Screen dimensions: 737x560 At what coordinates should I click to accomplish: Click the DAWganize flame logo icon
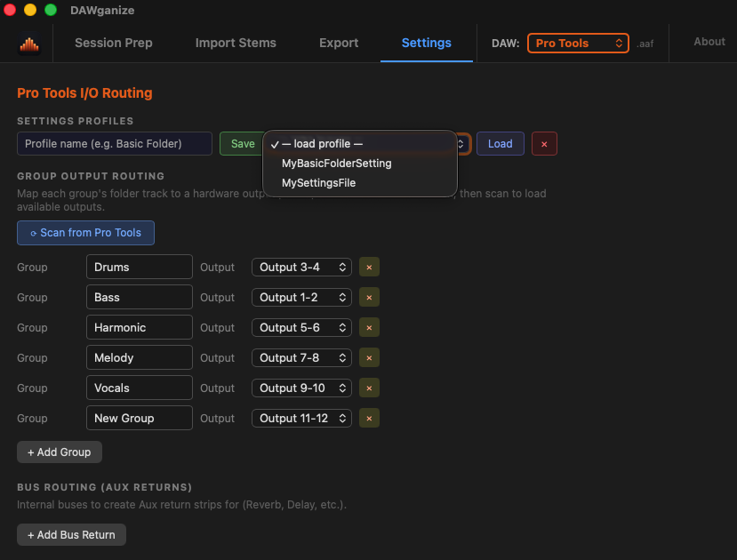(26, 41)
